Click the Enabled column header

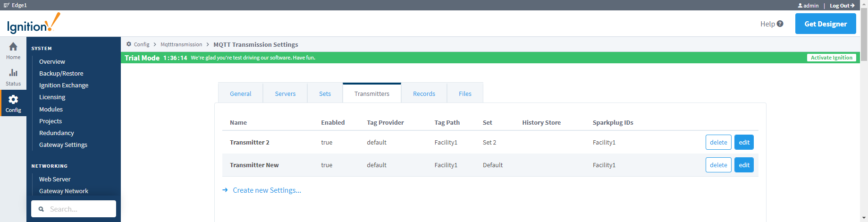(333, 122)
